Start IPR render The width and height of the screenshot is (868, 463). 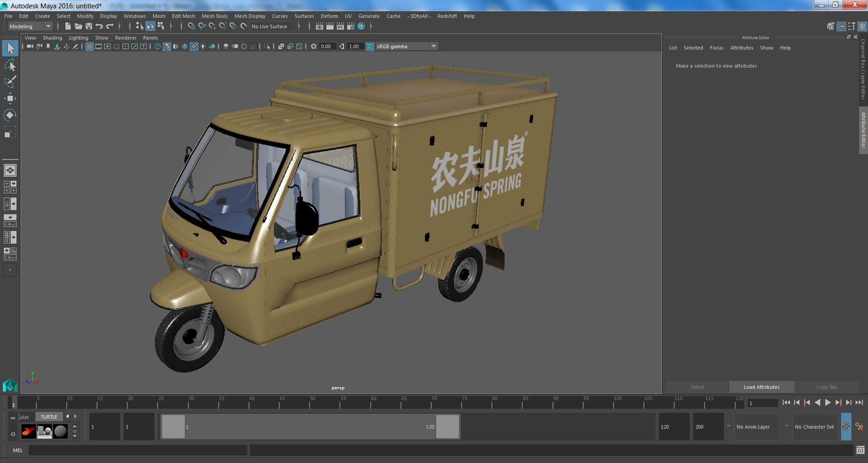tap(340, 26)
